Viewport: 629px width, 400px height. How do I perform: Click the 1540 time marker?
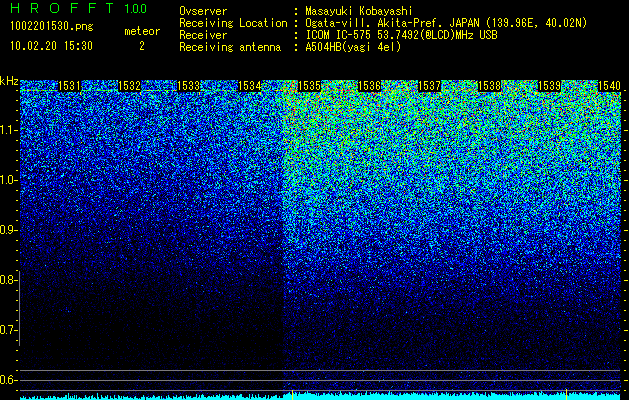point(609,86)
